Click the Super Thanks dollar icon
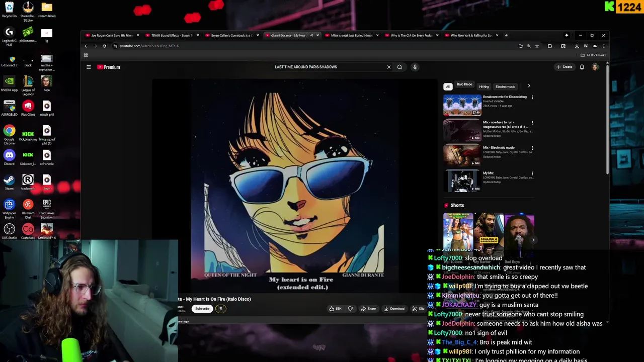 point(220,309)
